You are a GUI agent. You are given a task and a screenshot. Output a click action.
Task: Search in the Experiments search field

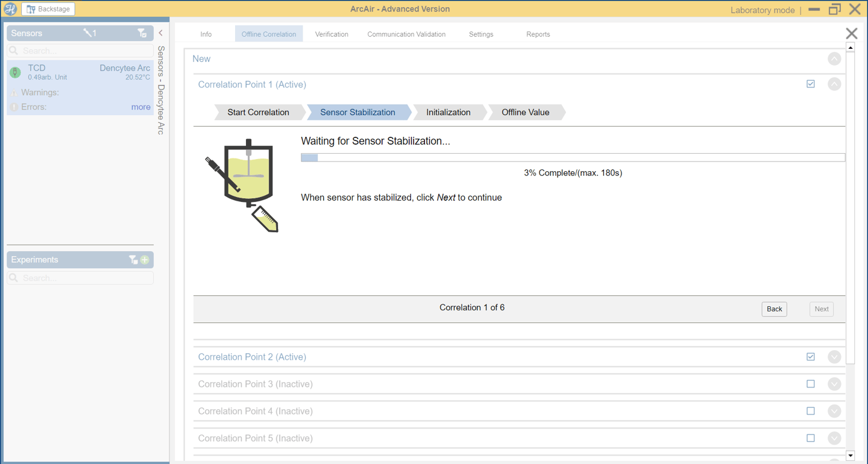80,278
